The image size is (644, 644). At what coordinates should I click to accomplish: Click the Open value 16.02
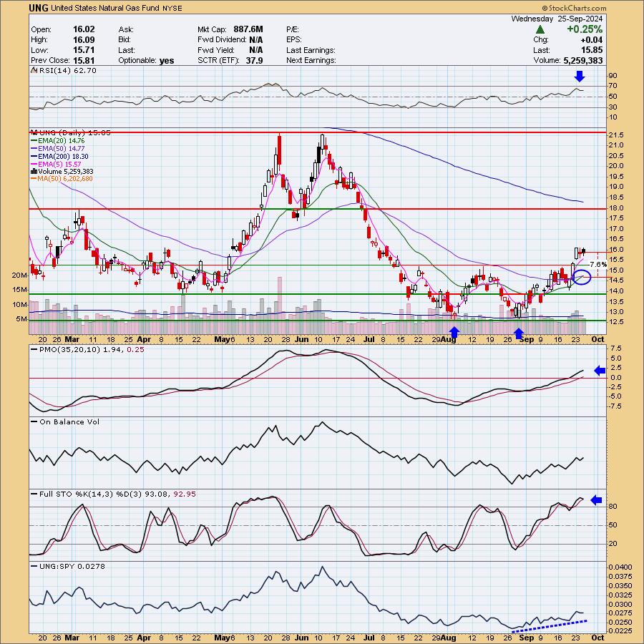pos(84,29)
